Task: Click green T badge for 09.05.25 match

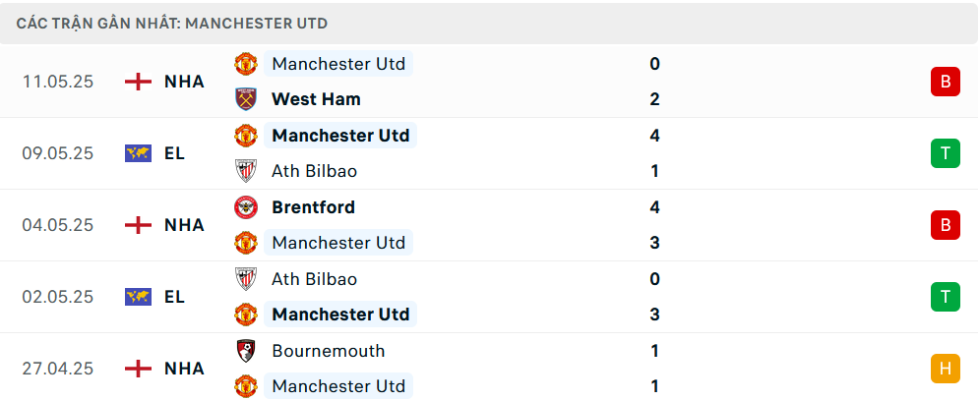Action: [x=945, y=153]
